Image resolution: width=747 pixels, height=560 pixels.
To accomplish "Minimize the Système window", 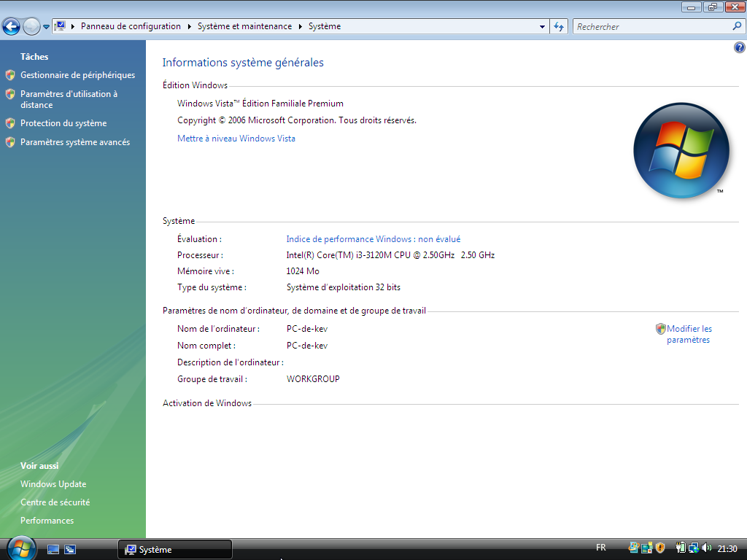I will point(691,7).
